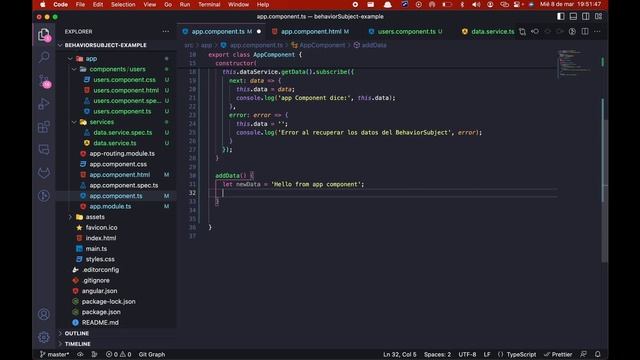This screenshot has width=640, height=360.
Task: Open the customize layout icon
Action: coord(598,16)
